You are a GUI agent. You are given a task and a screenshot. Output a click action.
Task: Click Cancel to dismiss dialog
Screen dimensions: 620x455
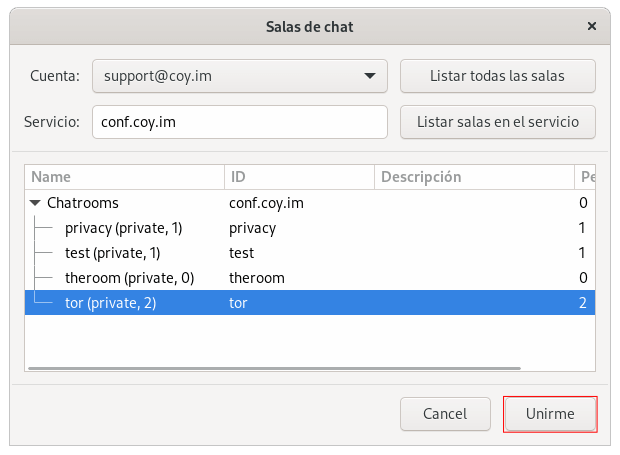coord(445,413)
